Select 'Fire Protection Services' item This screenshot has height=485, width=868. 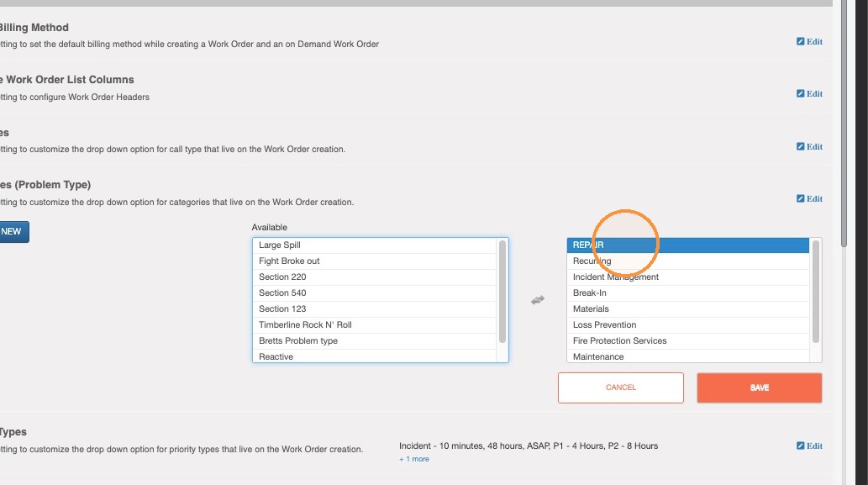pos(688,341)
